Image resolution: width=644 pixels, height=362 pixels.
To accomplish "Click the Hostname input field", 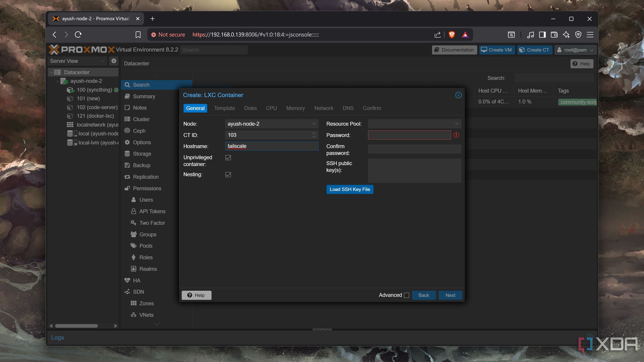I will (272, 146).
